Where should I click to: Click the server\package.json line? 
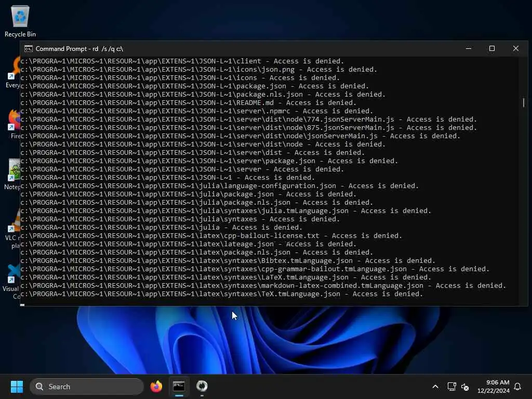click(x=209, y=161)
